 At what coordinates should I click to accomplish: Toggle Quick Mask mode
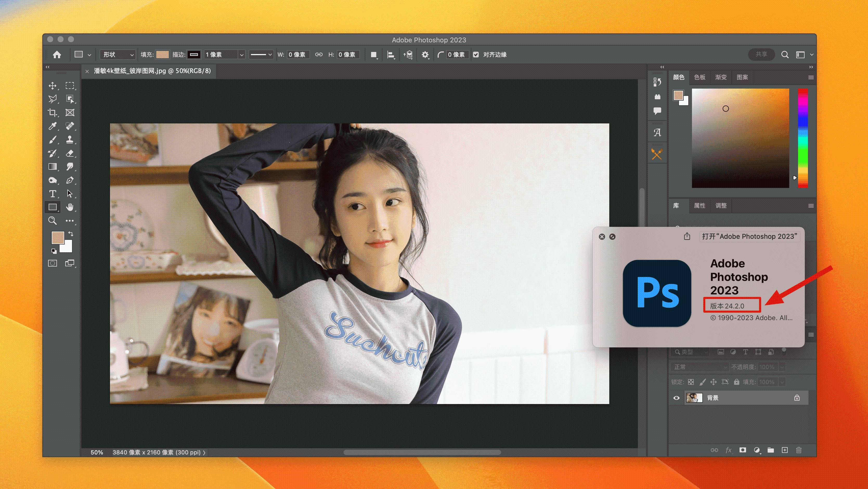(x=53, y=263)
